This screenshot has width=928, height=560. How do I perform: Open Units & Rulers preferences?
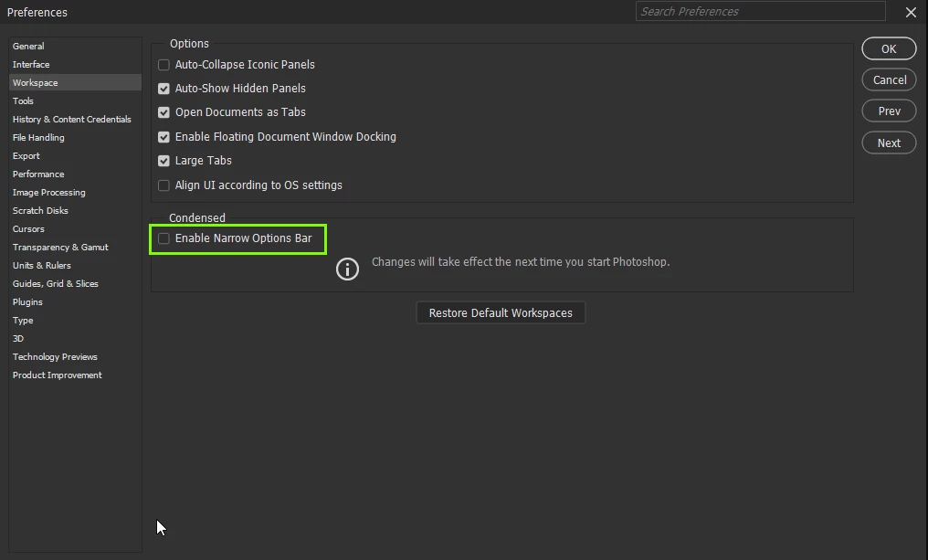[75, 266]
